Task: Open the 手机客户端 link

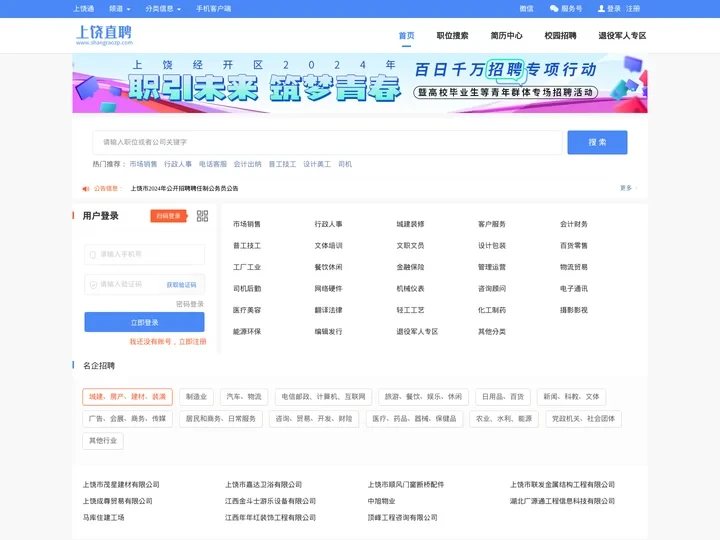Action: click(214, 8)
